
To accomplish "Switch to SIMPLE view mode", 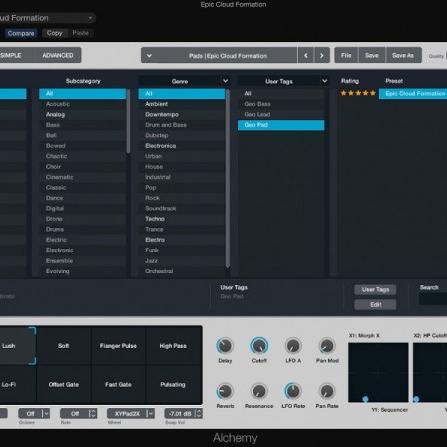I will (11, 55).
